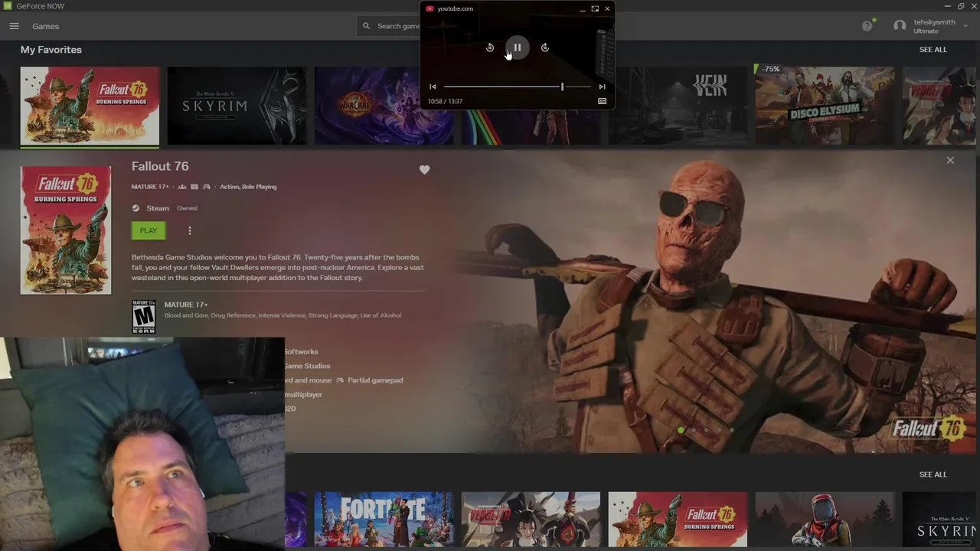The height and width of the screenshot is (551, 980).
Task: Open the Fortnite tile in bottom row
Action: pyautogui.click(x=384, y=519)
